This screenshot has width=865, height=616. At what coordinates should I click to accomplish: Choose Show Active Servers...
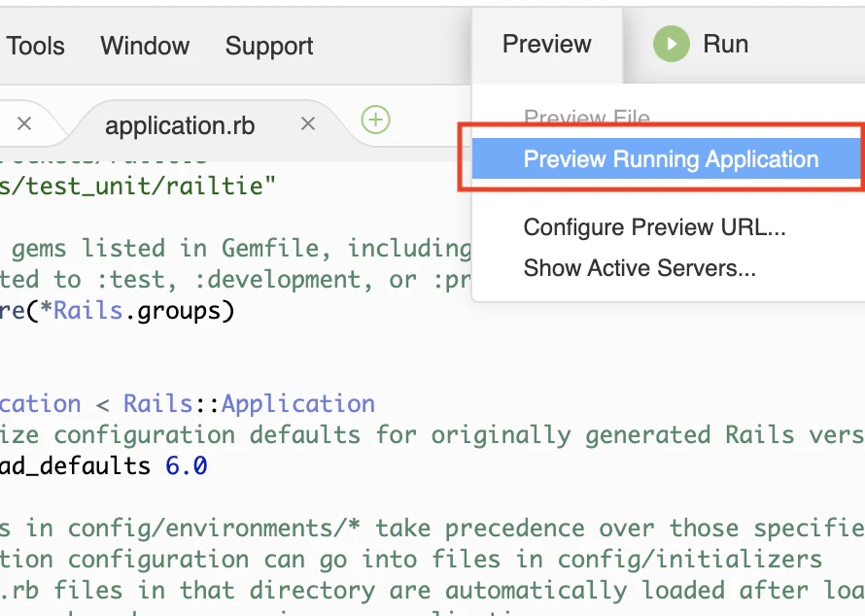pos(640,268)
